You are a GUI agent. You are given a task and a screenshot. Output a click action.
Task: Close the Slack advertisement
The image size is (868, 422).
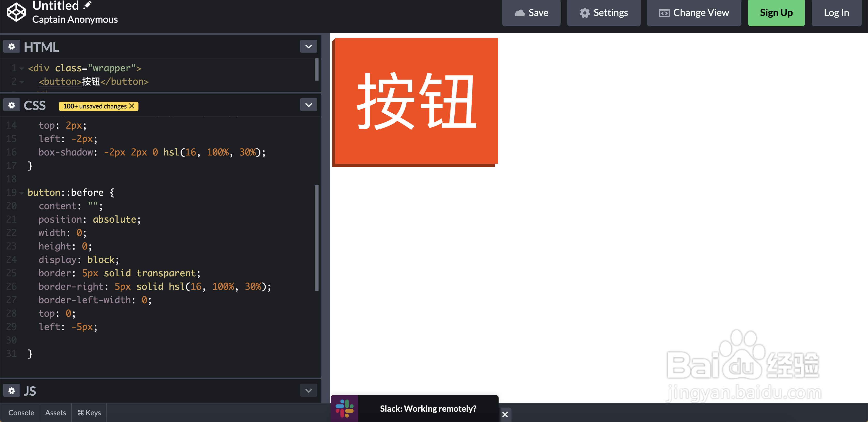pos(505,414)
